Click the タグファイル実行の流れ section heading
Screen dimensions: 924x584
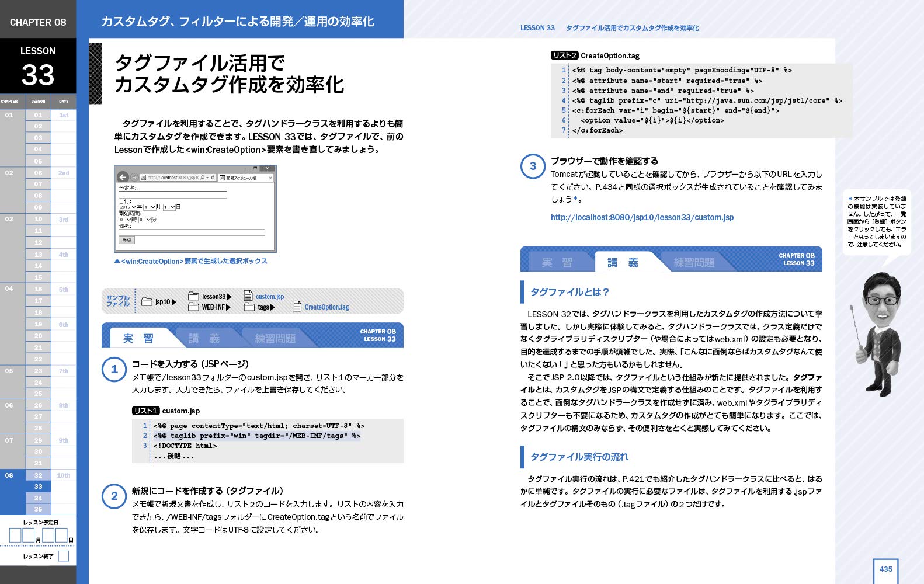[579, 457]
